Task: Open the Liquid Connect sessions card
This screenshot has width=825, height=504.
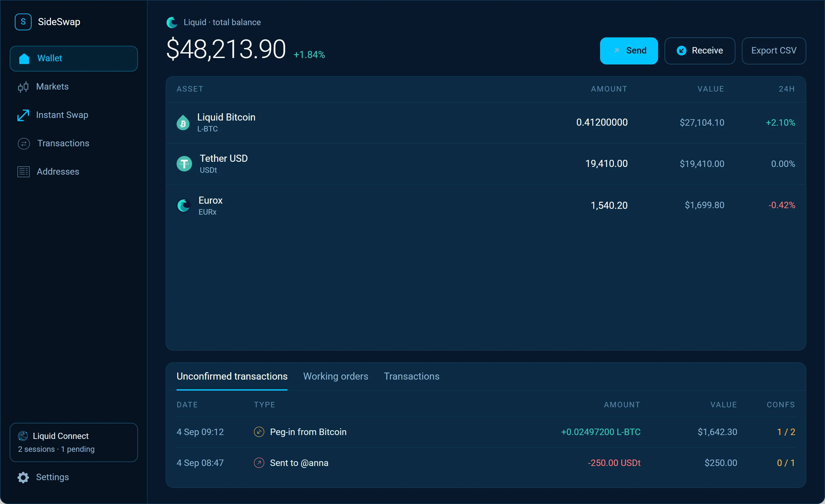Action: (74, 443)
